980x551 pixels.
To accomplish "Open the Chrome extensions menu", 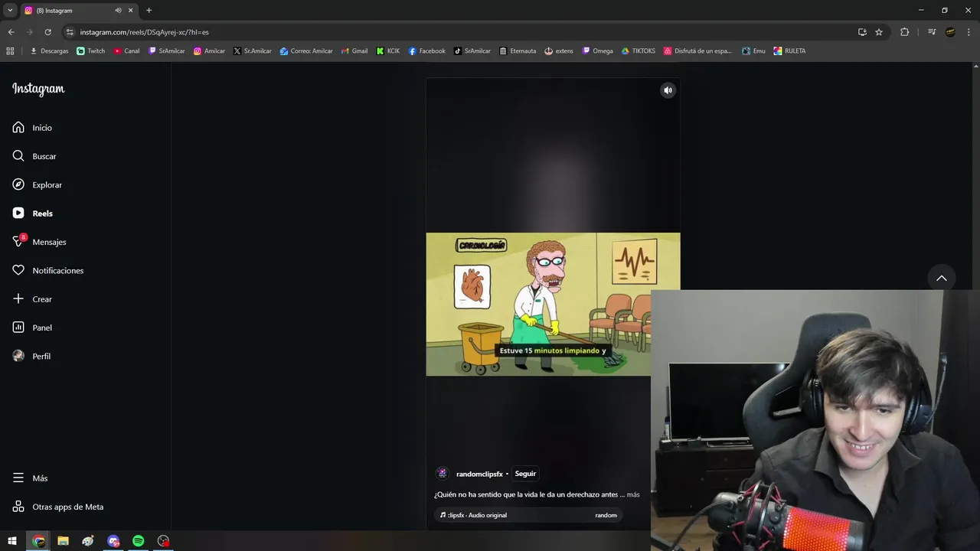I will coord(904,32).
